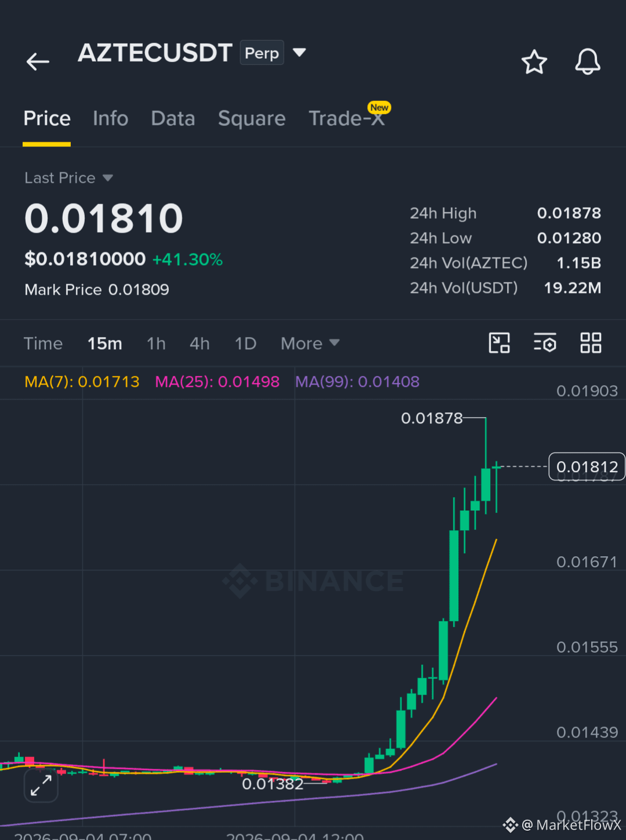626x840 pixels.
Task: Open chart indicator settings icon
Action: pos(545,343)
